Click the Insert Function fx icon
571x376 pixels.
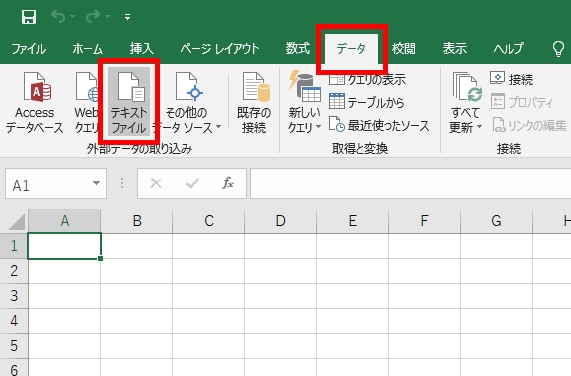tap(228, 183)
